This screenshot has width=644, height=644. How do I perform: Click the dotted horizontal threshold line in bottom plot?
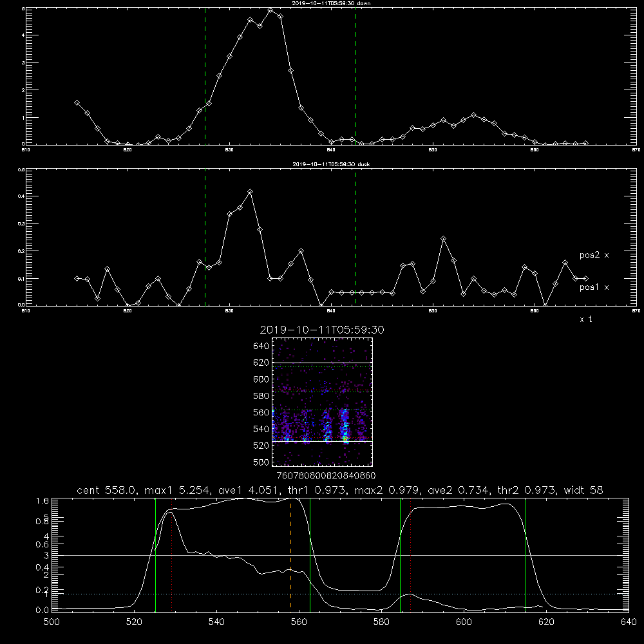click(340, 594)
